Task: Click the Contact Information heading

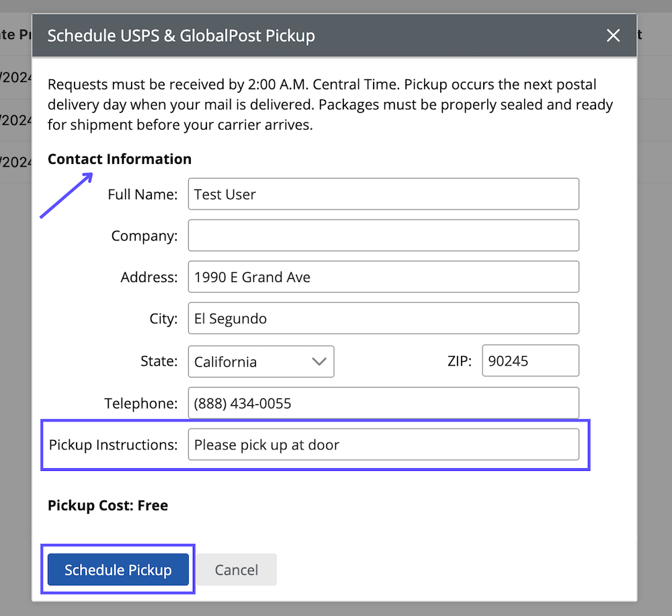Action: click(x=119, y=159)
